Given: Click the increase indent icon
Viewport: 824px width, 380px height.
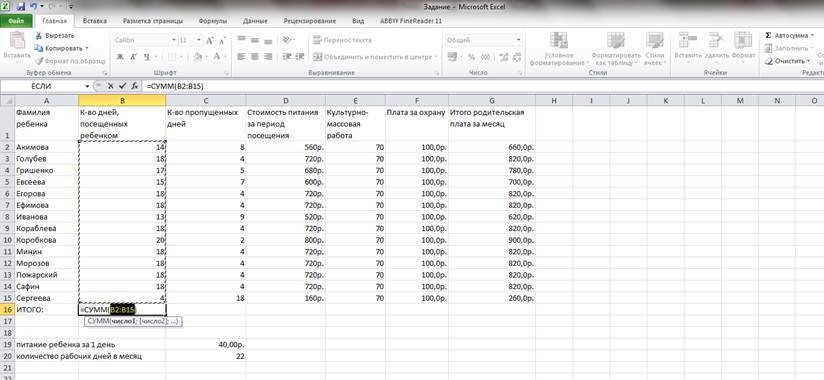Looking at the screenshot, I should click(301, 57).
